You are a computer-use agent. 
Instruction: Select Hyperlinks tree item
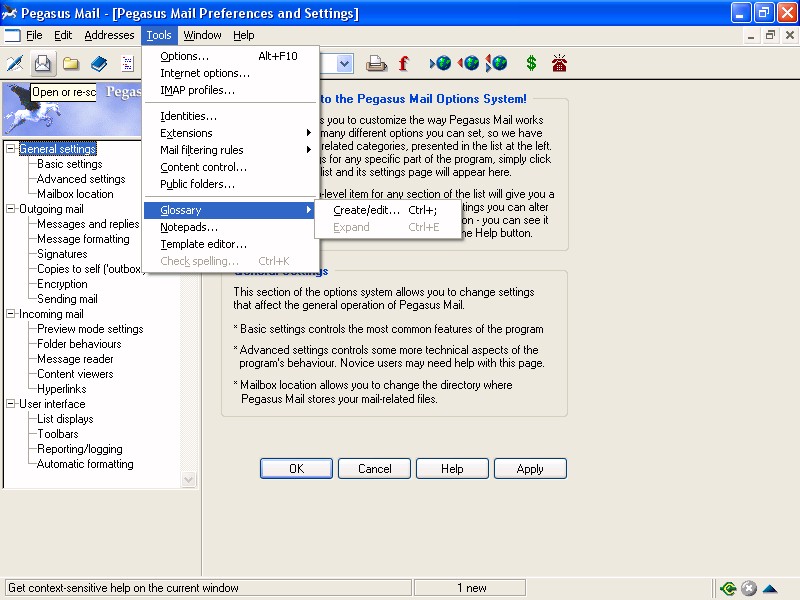[61, 389]
